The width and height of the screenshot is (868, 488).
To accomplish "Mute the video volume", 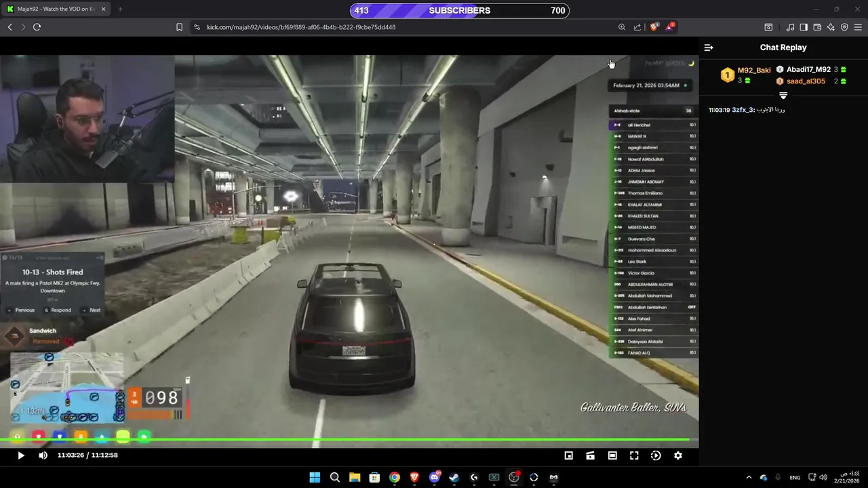I will [43, 455].
